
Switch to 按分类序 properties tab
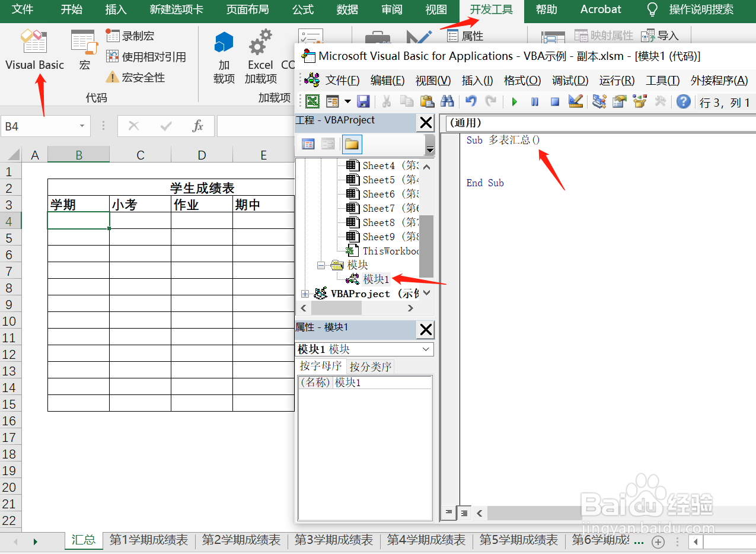pyautogui.click(x=371, y=367)
